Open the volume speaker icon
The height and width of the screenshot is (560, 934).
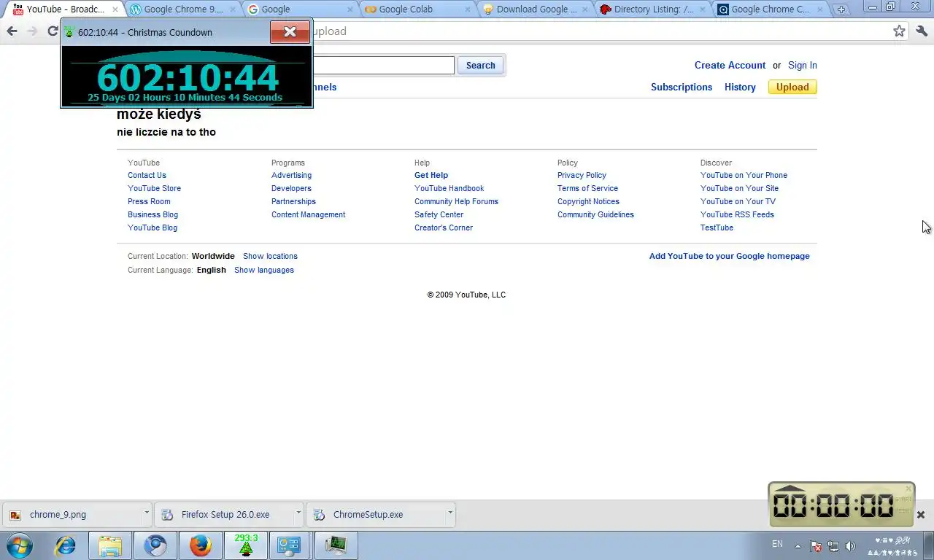(x=850, y=545)
